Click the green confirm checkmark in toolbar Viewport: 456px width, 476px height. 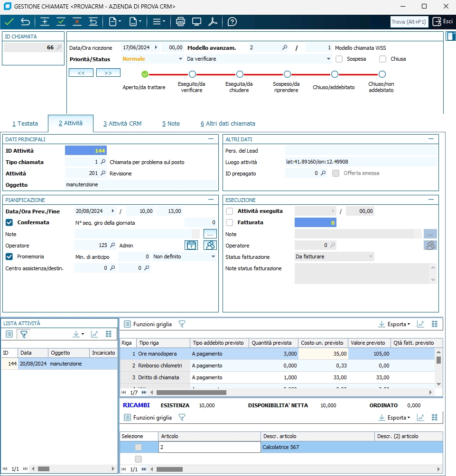9,22
